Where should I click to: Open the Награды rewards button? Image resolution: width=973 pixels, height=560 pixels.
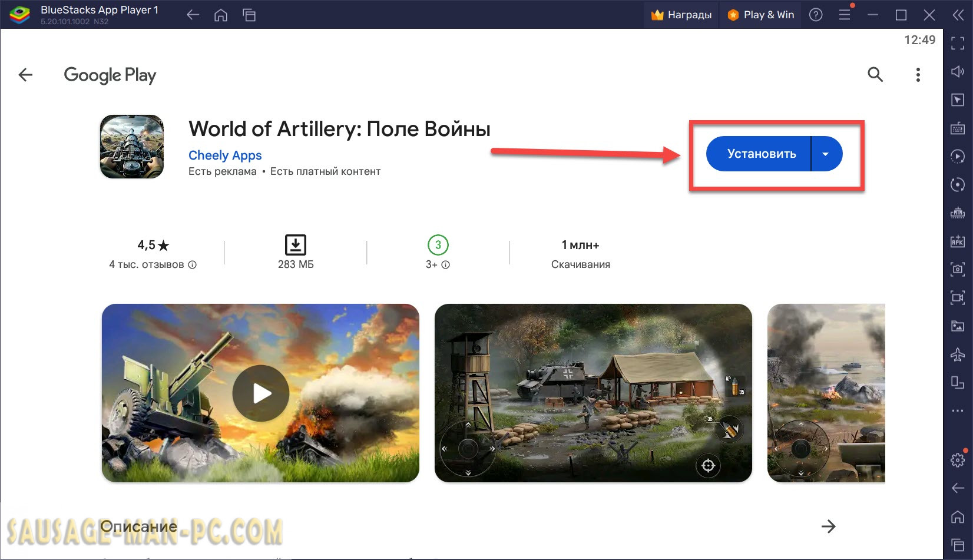pos(681,15)
